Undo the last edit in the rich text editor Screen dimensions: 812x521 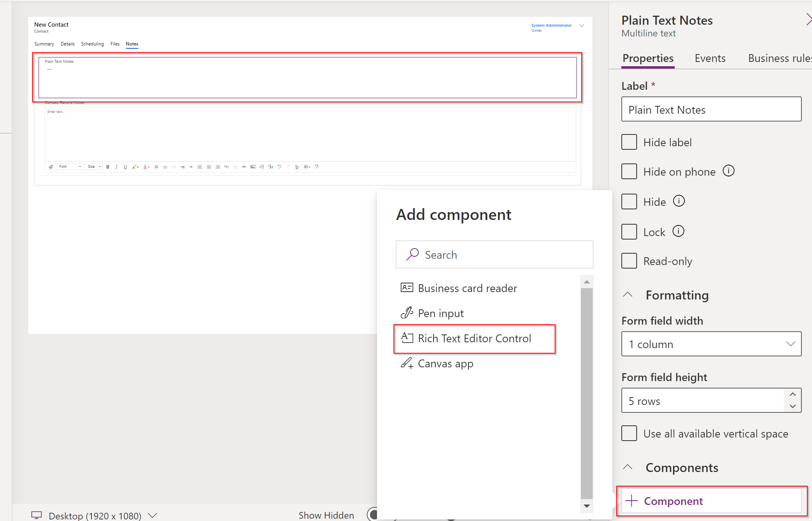[279, 167]
